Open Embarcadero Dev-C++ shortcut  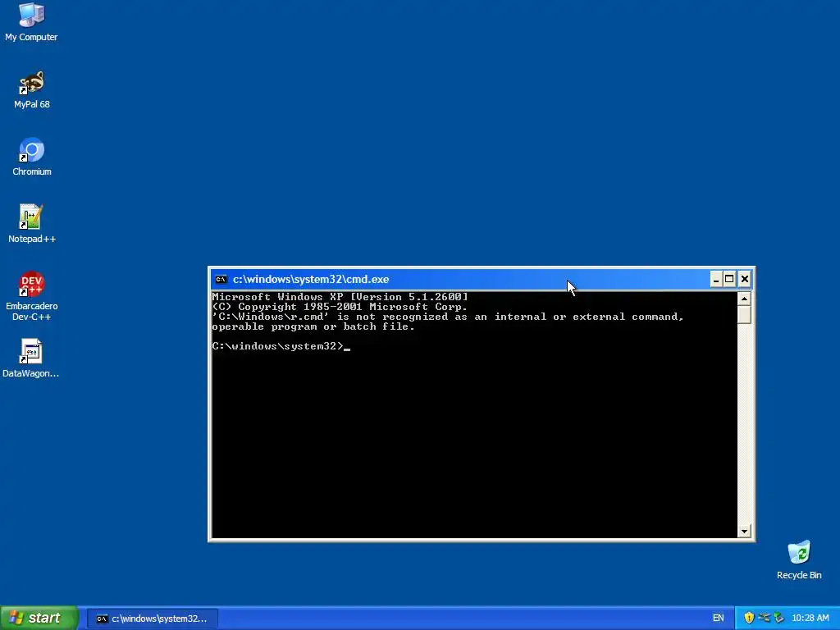(x=32, y=296)
